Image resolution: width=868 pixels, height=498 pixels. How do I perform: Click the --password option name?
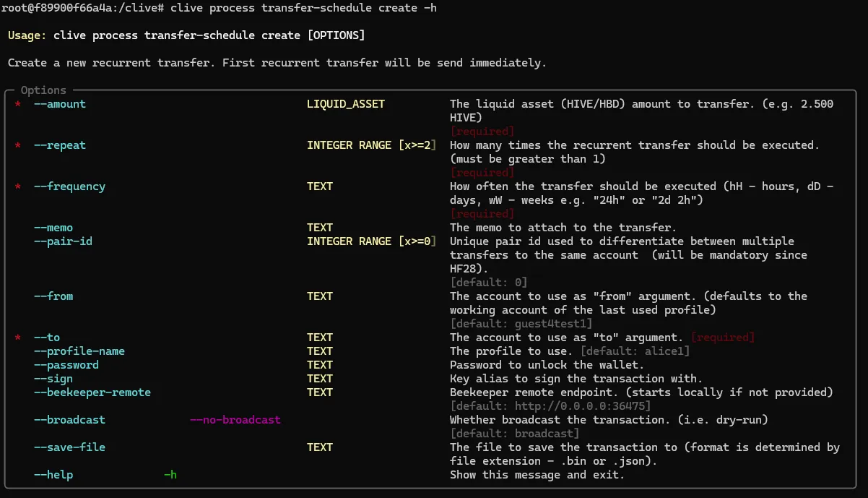[66, 365]
